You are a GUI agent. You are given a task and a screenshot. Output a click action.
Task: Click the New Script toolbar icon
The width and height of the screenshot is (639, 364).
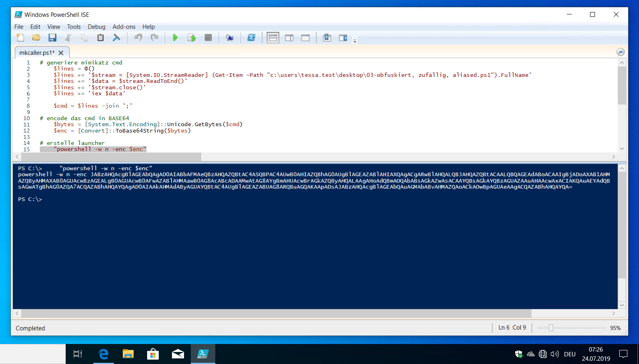(20, 38)
